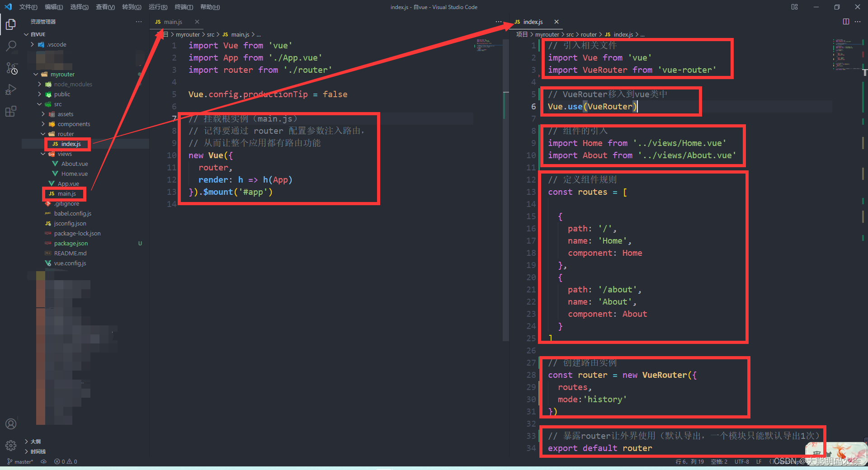This screenshot has width=868, height=470.
Task: Open .gitignore in the file tree
Action: coord(86,203)
